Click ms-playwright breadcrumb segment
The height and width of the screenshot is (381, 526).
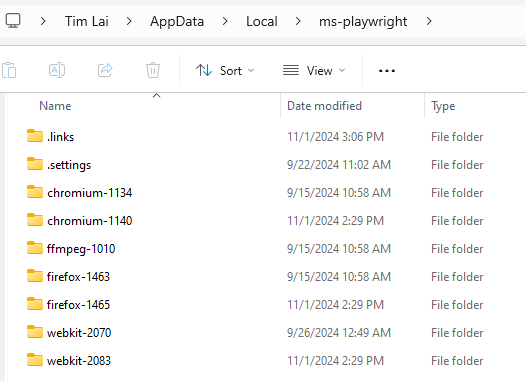363,21
